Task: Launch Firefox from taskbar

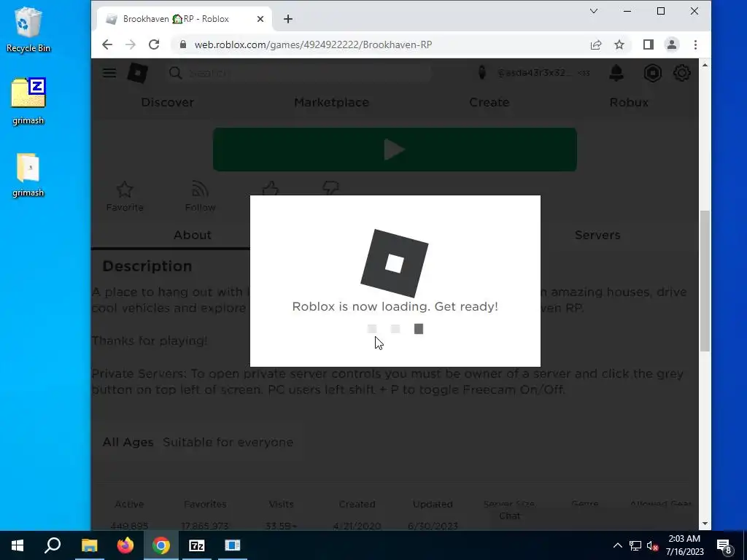Action: (x=125, y=545)
